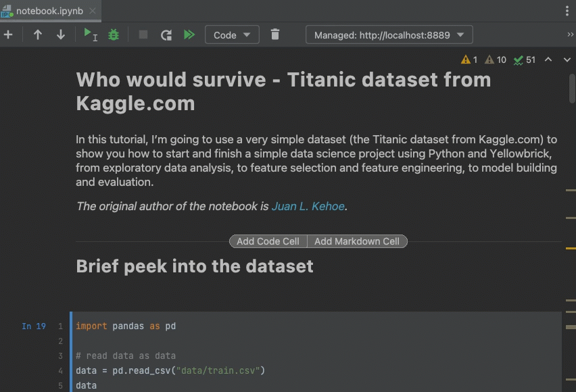Click the '# read data as data' comment
Screen dimensions: 576x392
(126, 356)
